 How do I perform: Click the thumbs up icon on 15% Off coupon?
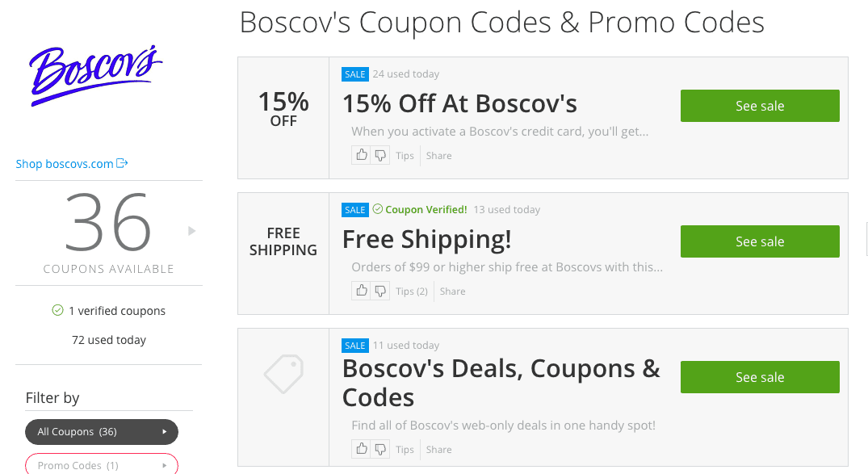click(x=361, y=154)
